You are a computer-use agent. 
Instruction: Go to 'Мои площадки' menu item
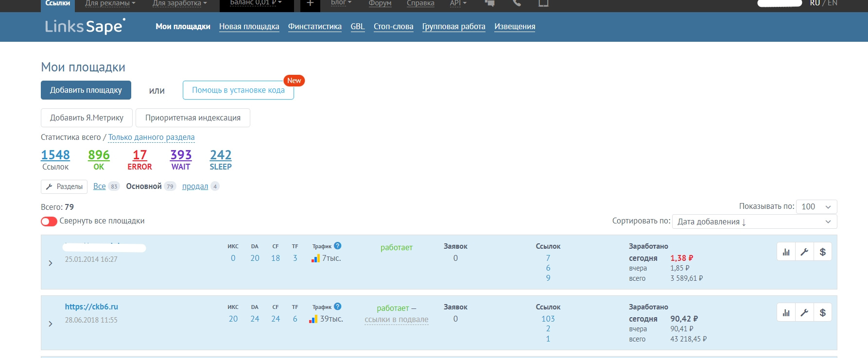[x=183, y=27]
